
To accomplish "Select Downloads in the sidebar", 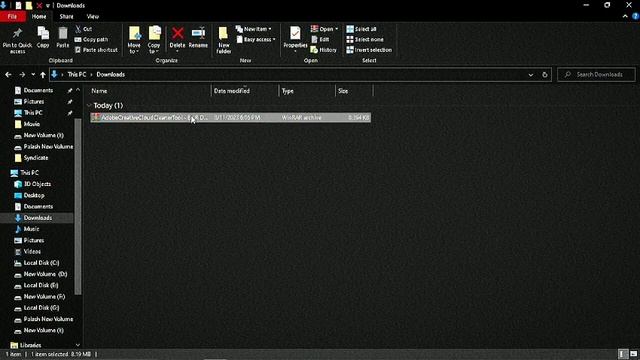I will click(x=38, y=218).
